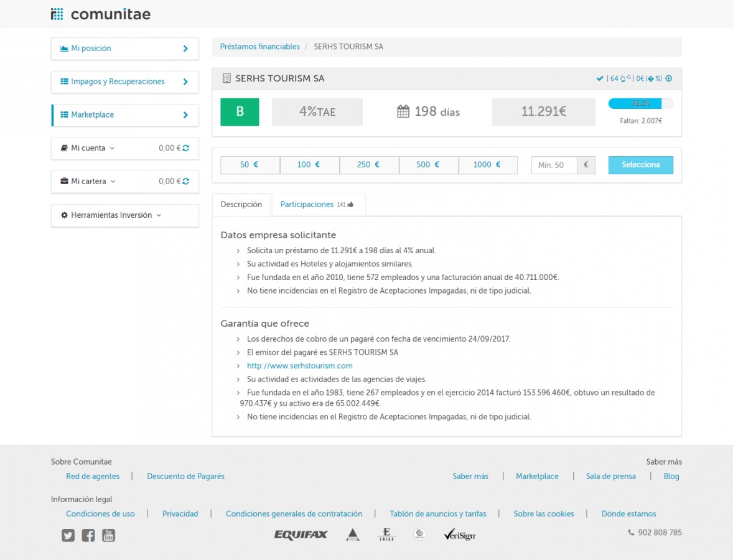The image size is (733, 560).
Task: Open the Facebook page icon
Action: (x=88, y=535)
